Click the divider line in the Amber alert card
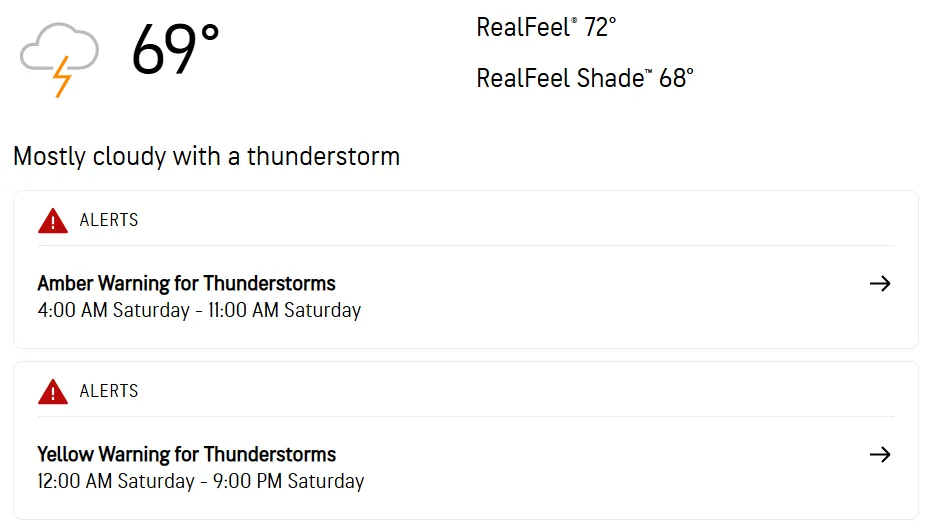This screenshot has width=927, height=532. [465, 246]
